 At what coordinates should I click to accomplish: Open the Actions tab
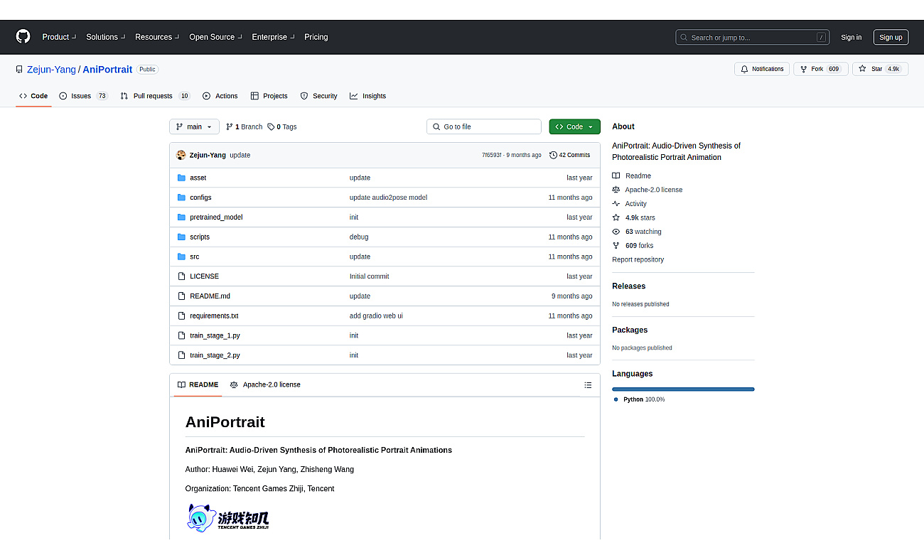coord(220,96)
